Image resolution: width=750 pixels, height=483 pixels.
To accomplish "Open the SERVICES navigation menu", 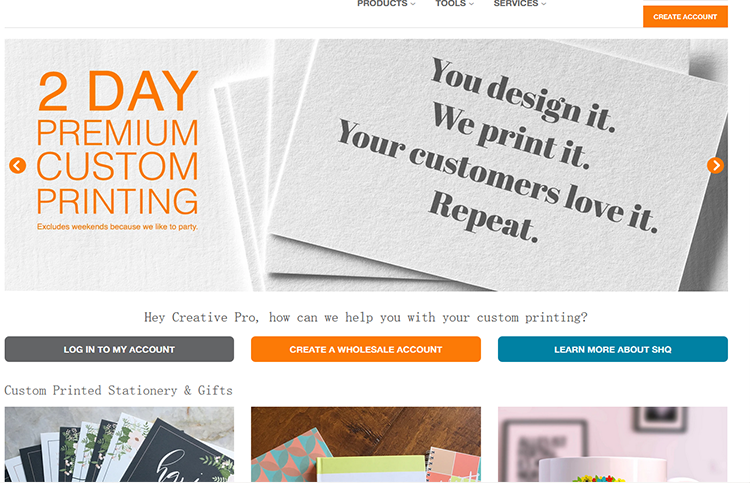I will [520, 3].
